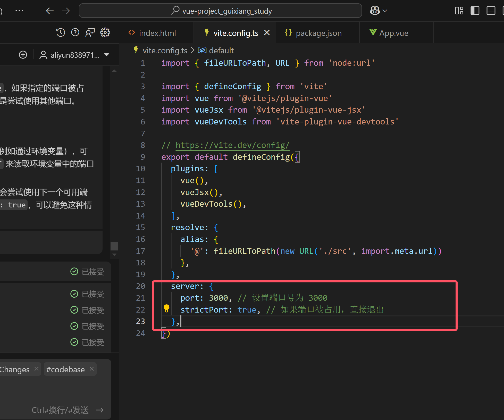Image resolution: width=504 pixels, height=420 pixels.
Task: Toggle primary sidebar visibility
Action: click(475, 11)
